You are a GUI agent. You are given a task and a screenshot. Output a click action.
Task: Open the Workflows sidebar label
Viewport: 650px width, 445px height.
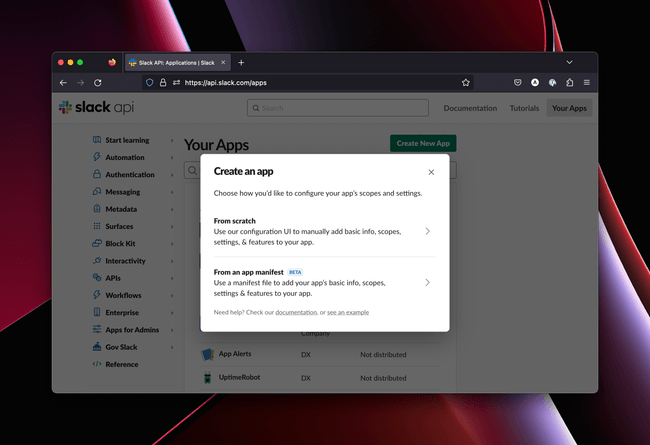[123, 295]
